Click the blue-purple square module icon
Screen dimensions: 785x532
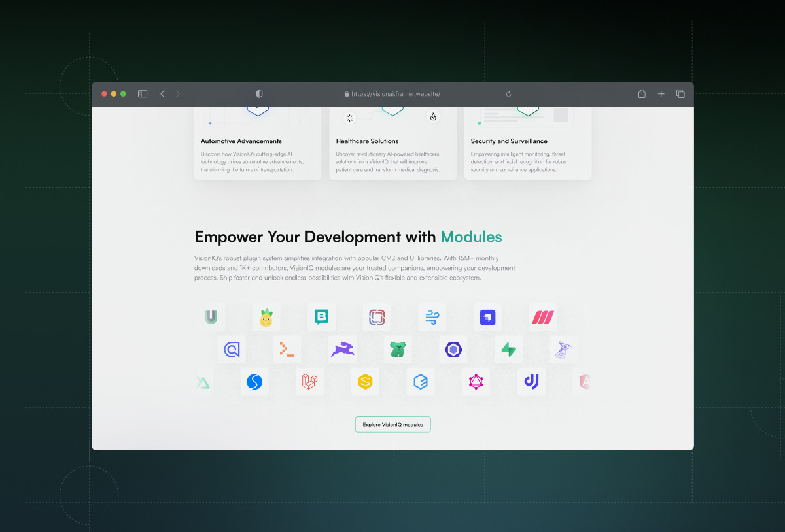487,317
